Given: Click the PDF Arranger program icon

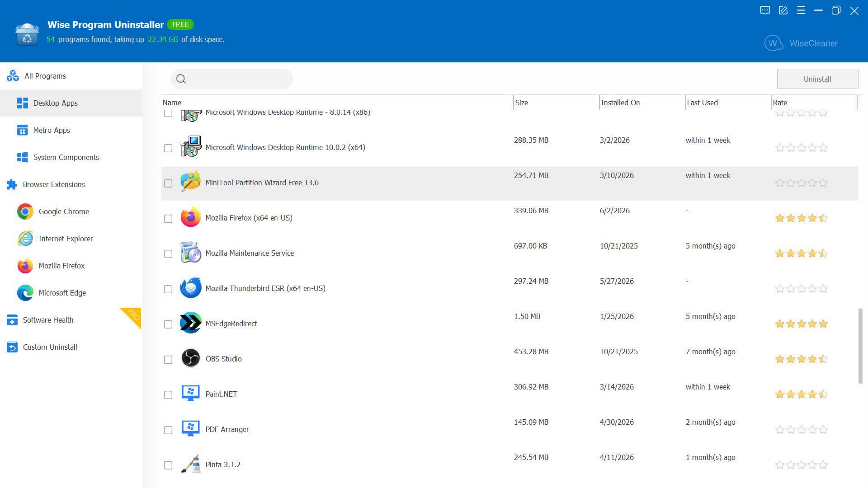Looking at the screenshot, I should 190,429.
